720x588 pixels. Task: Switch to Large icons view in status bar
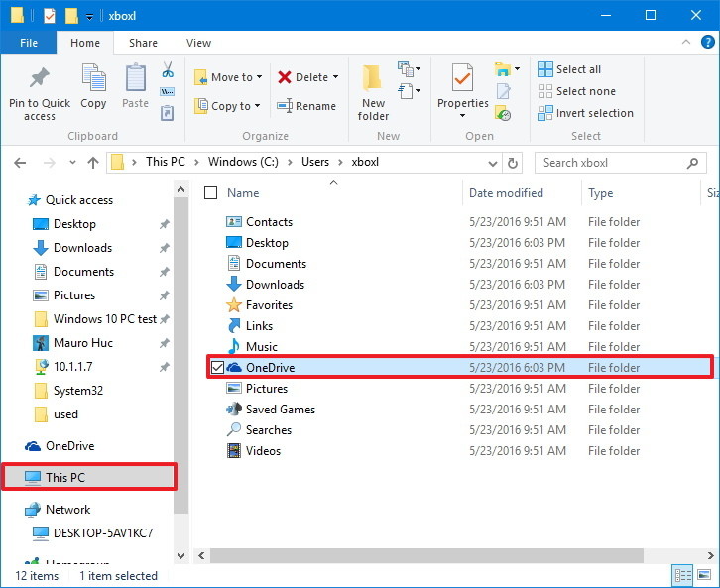click(704, 576)
